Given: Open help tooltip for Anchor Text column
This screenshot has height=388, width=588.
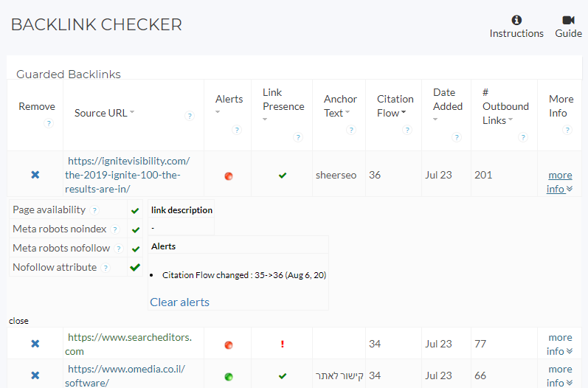Looking at the screenshot, I should pos(350,130).
